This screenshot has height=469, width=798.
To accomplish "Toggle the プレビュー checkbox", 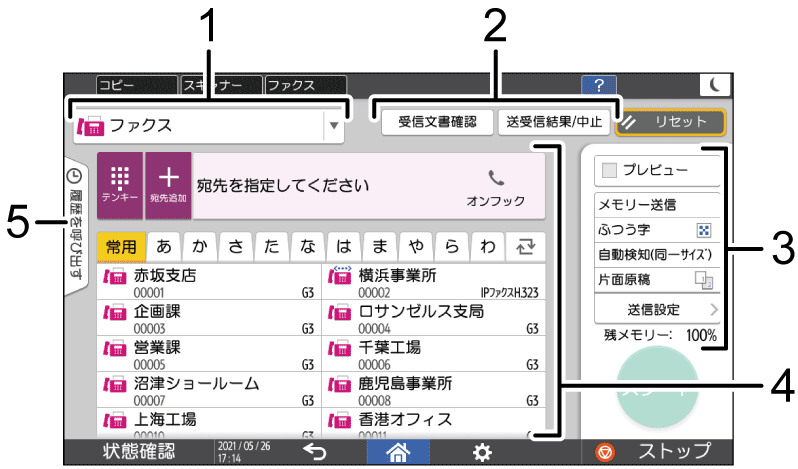I will click(x=609, y=170).
